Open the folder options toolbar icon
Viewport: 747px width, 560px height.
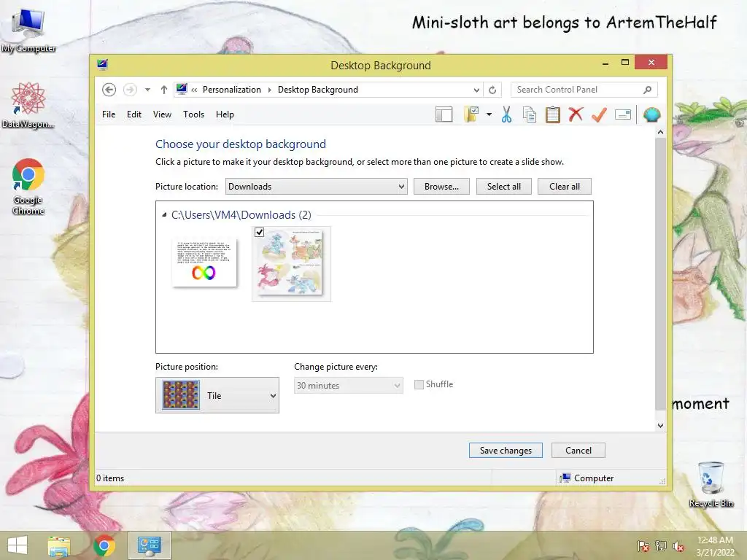point(471,114)
